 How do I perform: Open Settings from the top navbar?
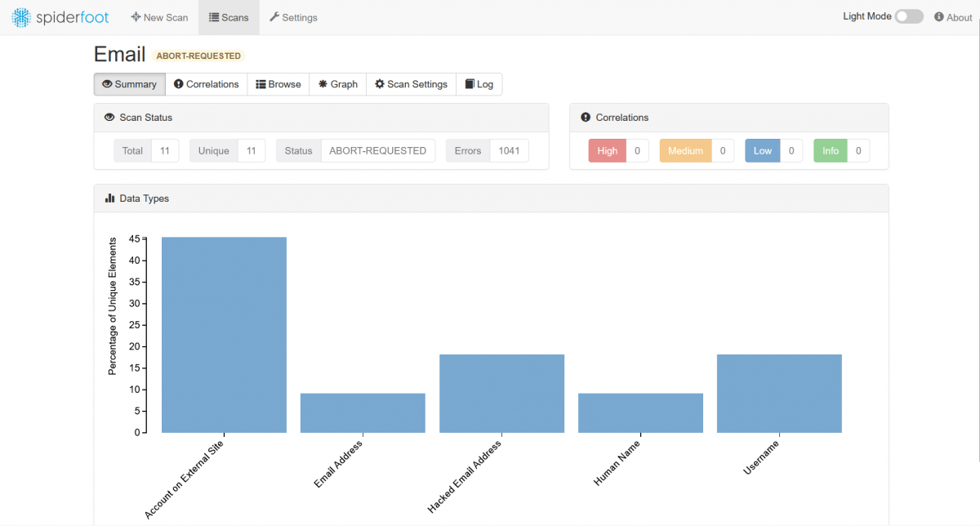[293, 17]
